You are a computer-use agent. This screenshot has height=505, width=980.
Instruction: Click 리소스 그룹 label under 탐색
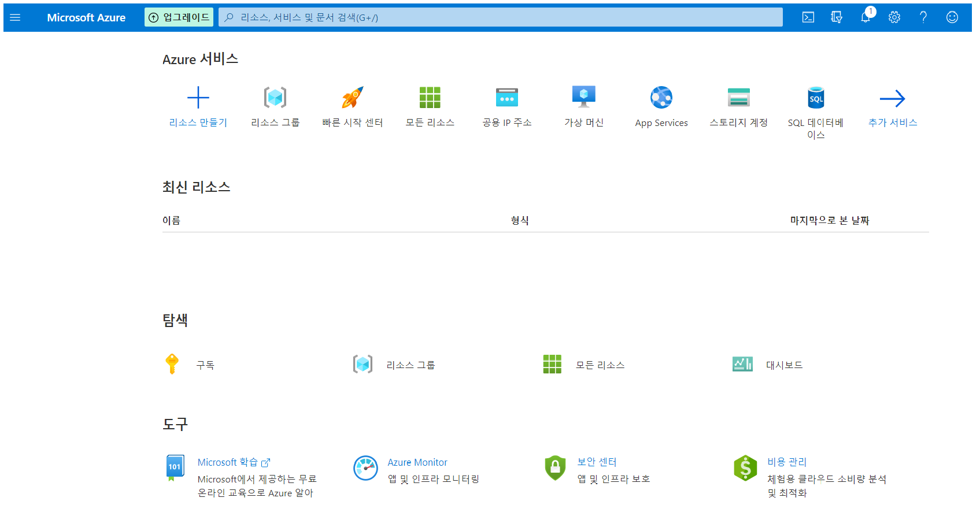coord(411,365)
